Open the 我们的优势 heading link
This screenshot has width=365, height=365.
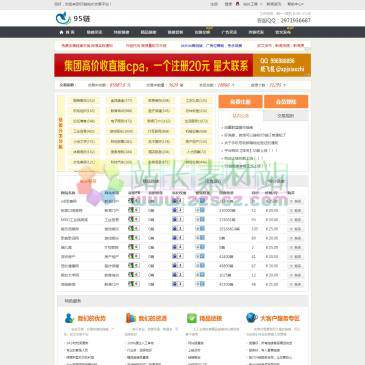point(91,318)
